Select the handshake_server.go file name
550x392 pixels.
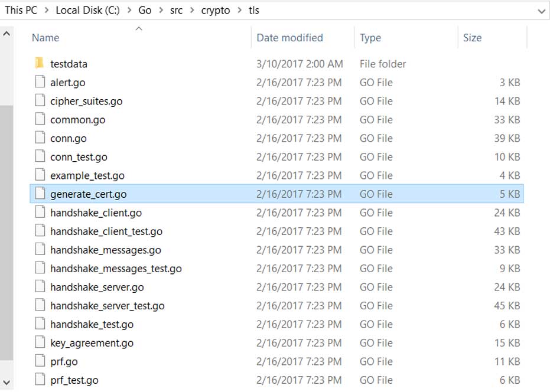pos(97,287)
